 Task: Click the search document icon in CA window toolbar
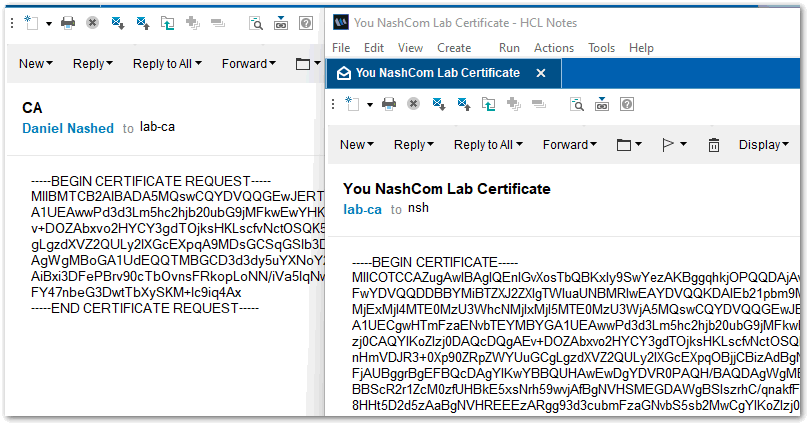click(256, 23)
